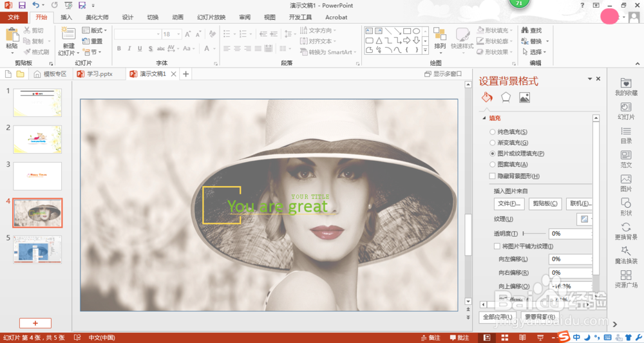Select slide 5 thumbnail
644x343 pixels.
[x=37, y=250]
